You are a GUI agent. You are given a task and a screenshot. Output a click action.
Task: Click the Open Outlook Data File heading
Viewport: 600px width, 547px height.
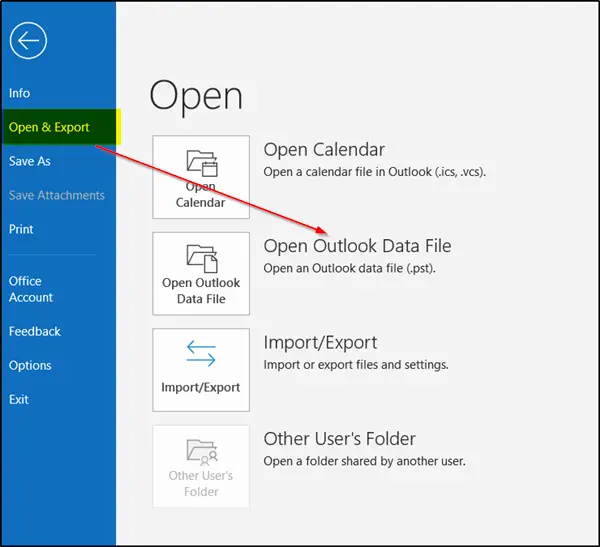(x=357, y=246)
